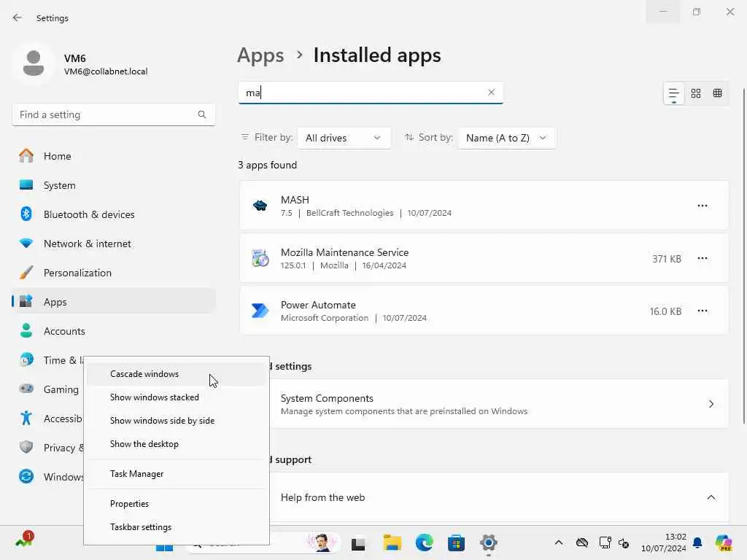Click the "16.0 KB" size value

(x=665, y=311)
